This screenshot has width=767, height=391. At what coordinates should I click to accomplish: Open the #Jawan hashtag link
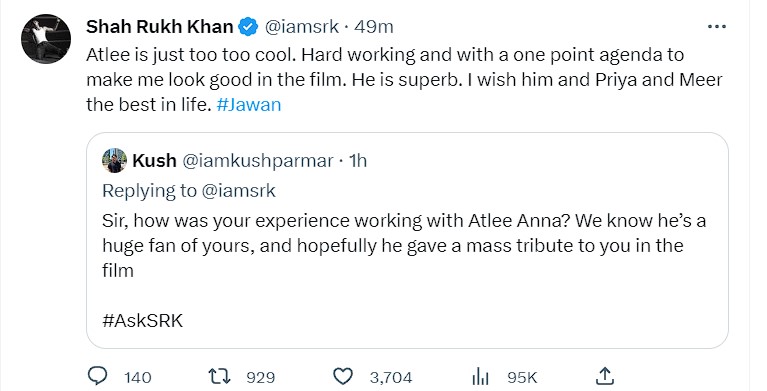tap(248, 105)
